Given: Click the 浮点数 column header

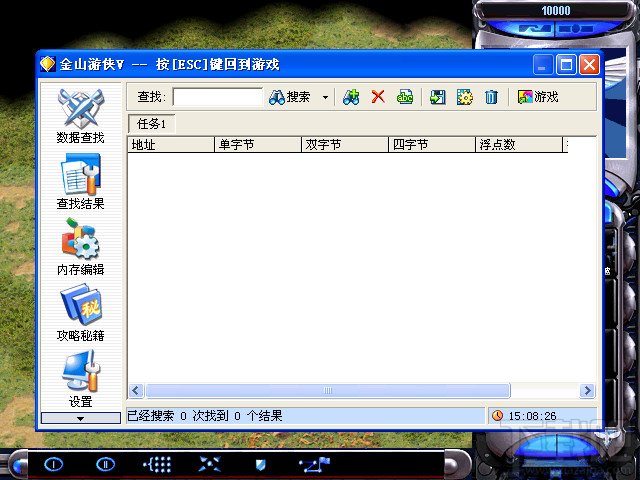Looking at the screenshot, I should coord(519,144).
